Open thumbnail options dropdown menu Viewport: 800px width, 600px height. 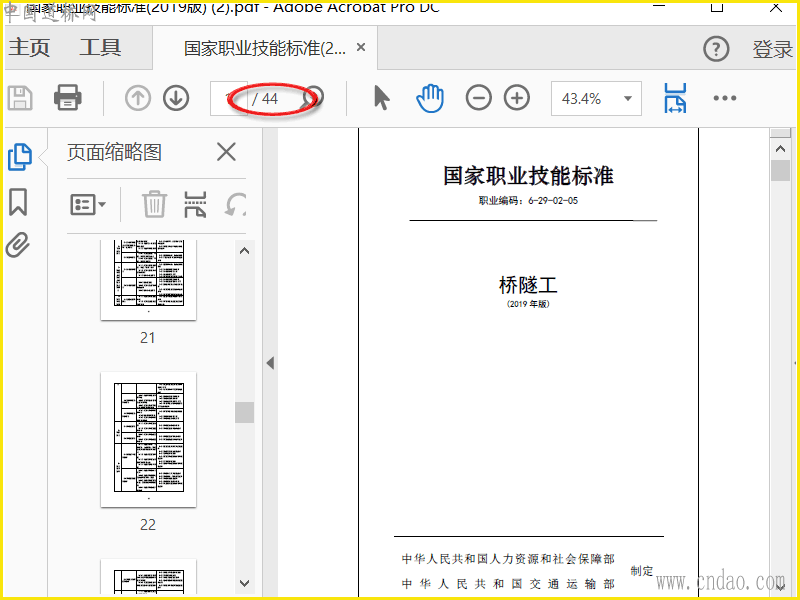[88, 205]
